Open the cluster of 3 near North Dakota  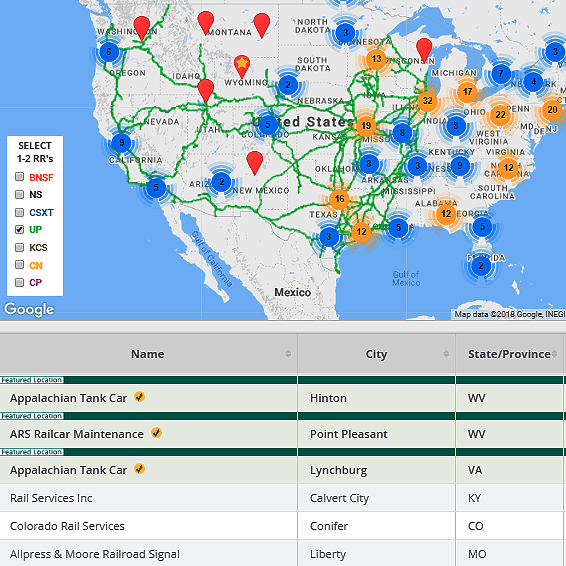[x=345, y=33]
